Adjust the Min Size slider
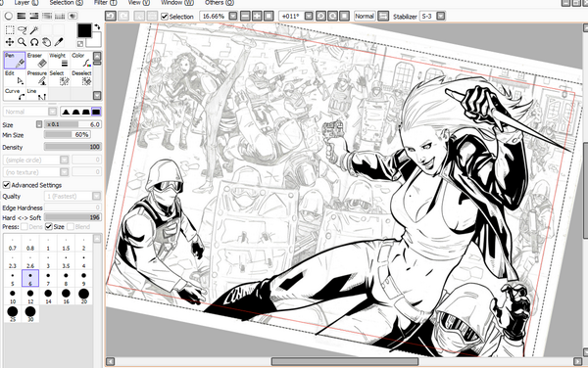This screenshot has height=368, width=588. click(67, 134)
